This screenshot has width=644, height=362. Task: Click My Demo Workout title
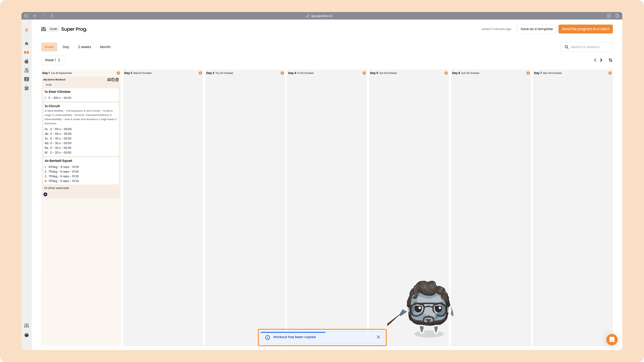(54, 80)
